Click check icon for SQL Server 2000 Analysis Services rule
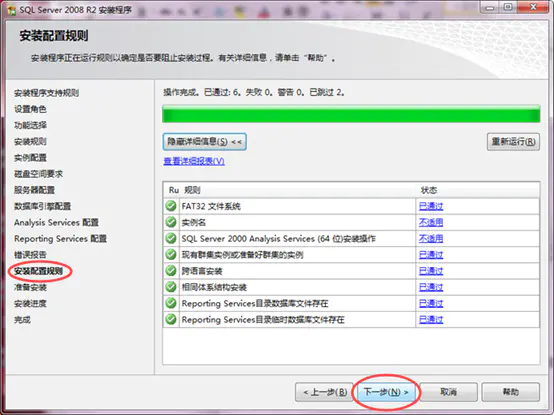Screen dimensions: 554x415 [x=171, y=238]
